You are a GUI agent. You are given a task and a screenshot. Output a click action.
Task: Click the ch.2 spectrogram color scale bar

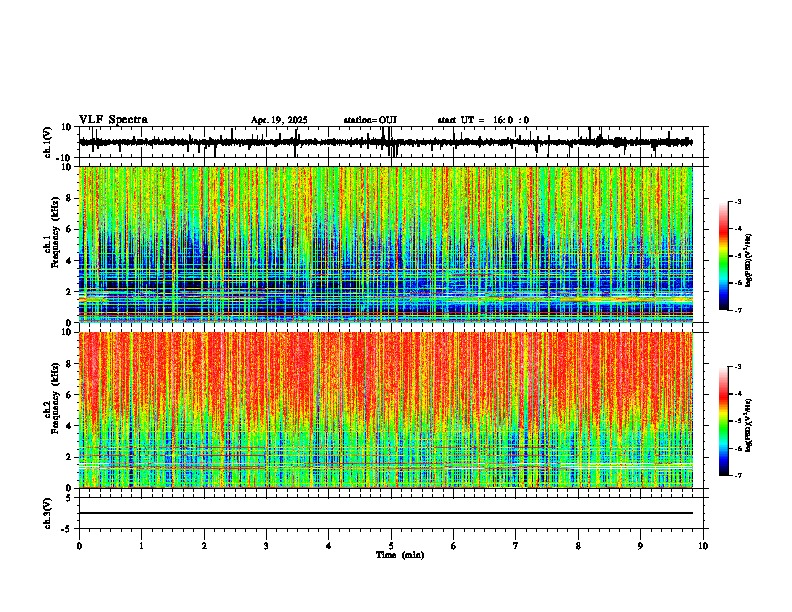tap(724, 421)
